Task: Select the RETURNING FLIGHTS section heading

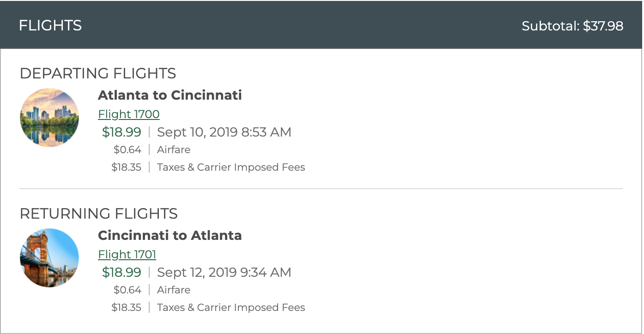Action: tap(98, 214)
